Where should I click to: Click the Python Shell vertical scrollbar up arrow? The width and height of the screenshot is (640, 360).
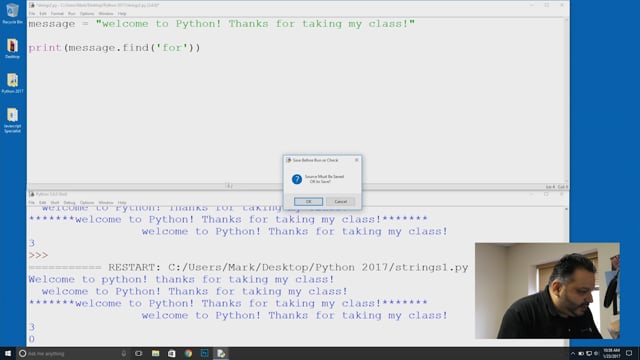[x=566, y=209]
